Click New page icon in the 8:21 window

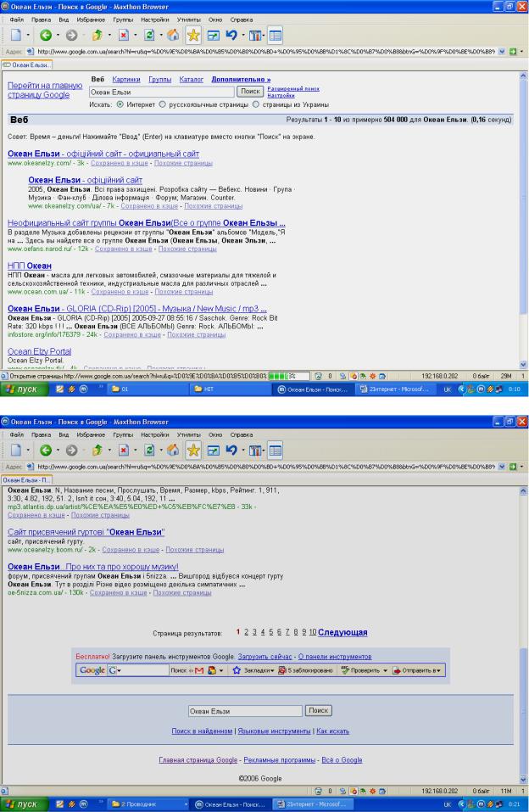(16, 450)
